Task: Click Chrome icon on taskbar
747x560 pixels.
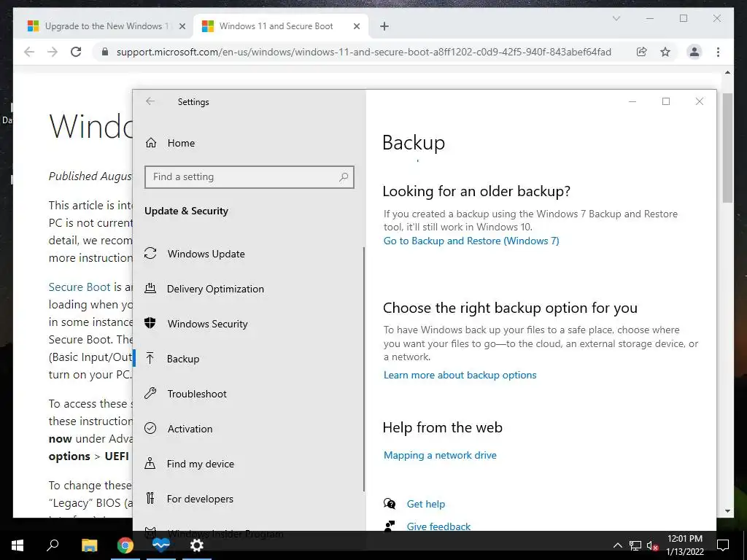Action: tap(125, 545)
